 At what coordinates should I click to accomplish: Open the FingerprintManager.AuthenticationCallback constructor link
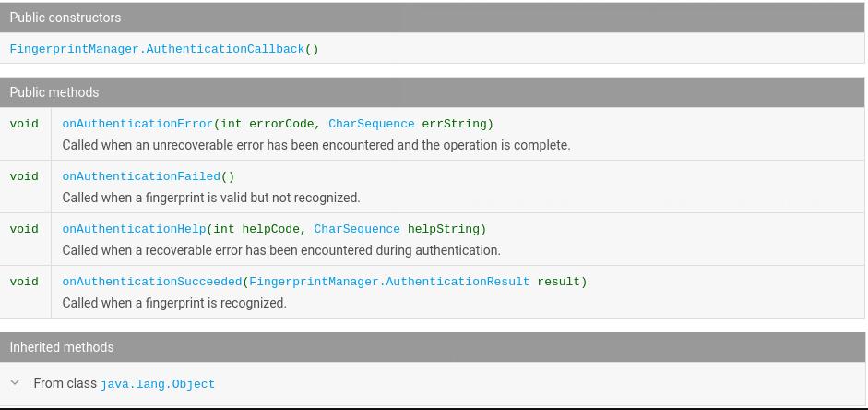(x=157, y=49)
